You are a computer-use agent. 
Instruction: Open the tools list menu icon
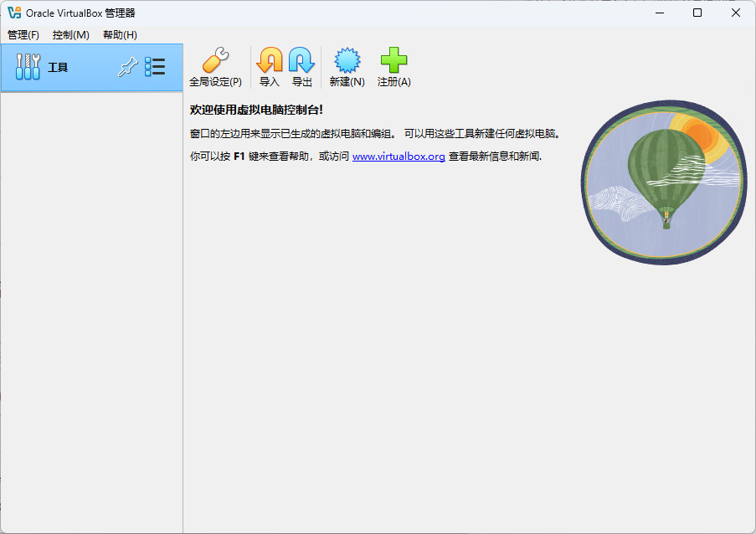(x=155, y=67)
